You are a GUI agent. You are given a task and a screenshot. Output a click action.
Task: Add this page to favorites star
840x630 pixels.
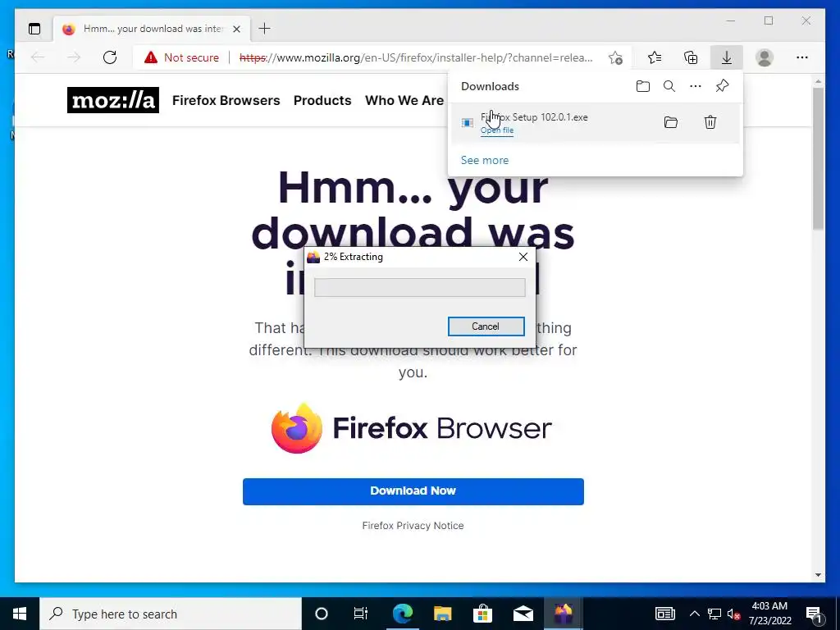[x=615, y=58]
